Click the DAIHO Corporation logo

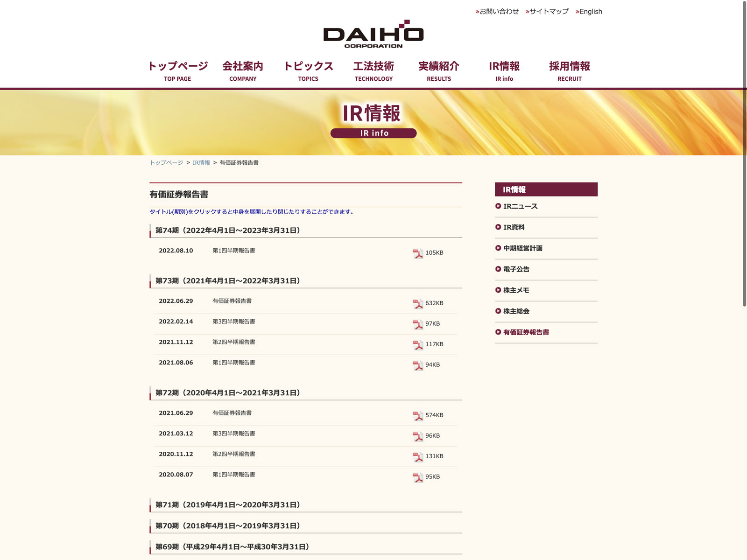click(x=373, y=34)
